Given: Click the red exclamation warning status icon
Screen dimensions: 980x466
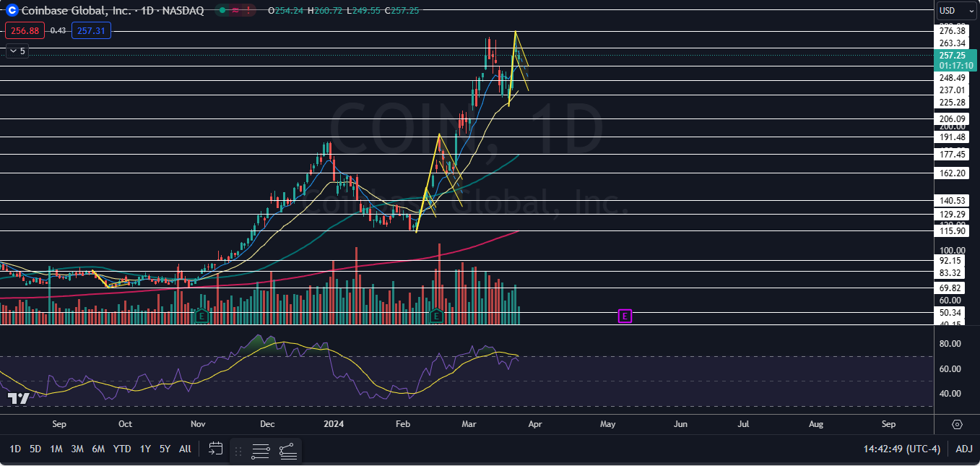Looking at the screenshot, I should click(249, 11).
